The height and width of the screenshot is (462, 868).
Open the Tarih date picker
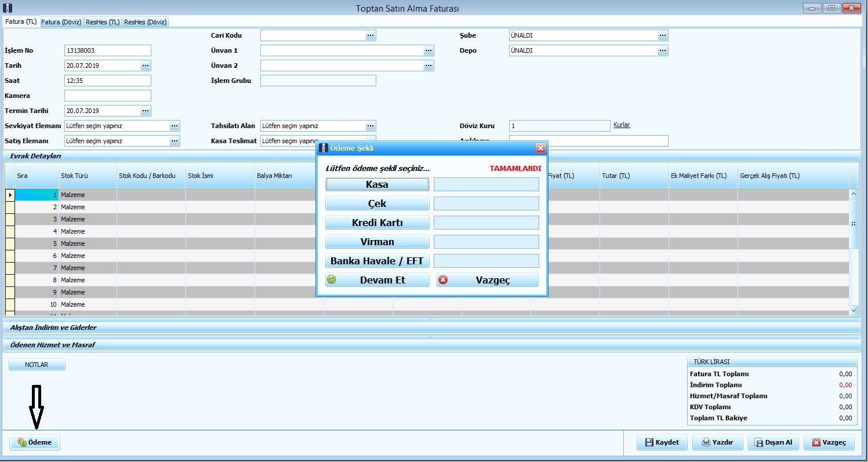pyautogui.click(x=146, y=66)
